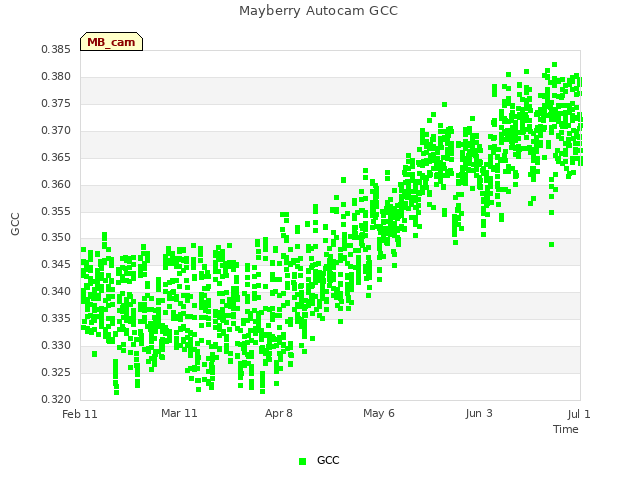Click the green GCC legend swatch
Screen dimensions: 640x480
point(302,461)
